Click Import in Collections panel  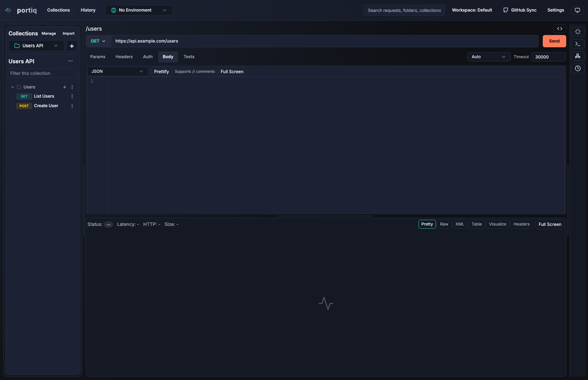click(x=68, y=33)
